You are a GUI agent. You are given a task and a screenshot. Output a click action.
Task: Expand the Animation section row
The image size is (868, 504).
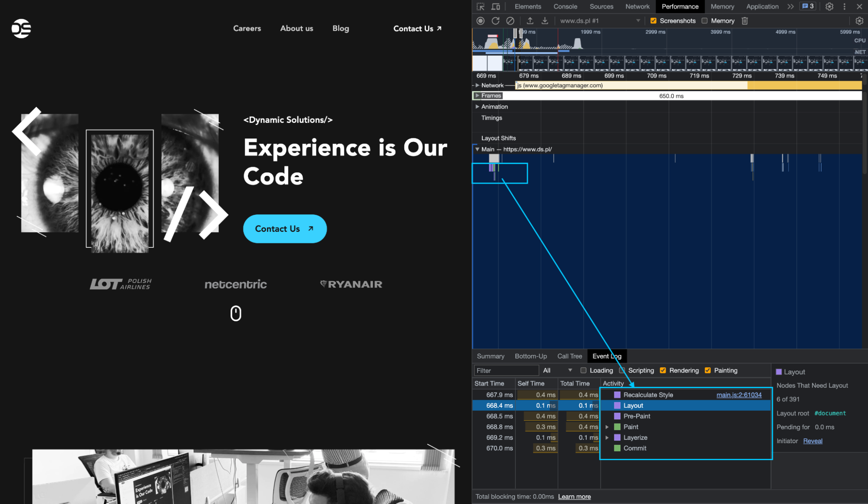coord(478,107)
